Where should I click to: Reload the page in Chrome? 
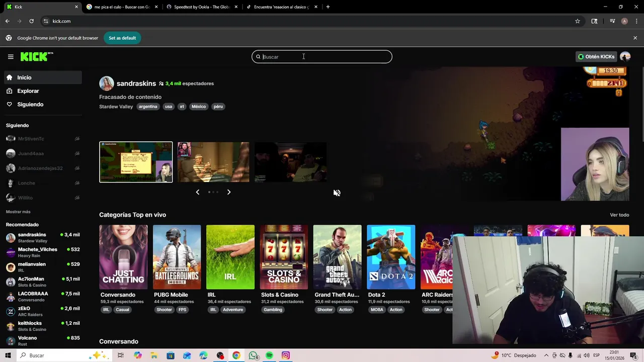click(31, 21)
